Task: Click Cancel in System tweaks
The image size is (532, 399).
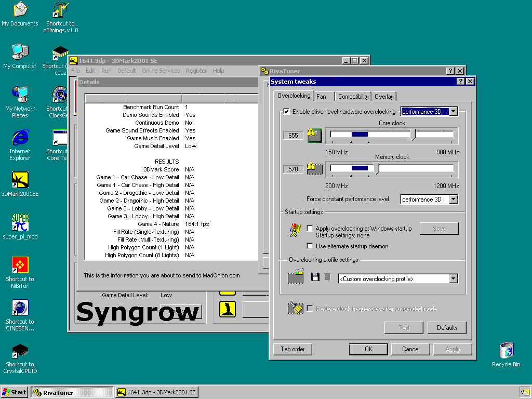Action: [x=410, y=349]
